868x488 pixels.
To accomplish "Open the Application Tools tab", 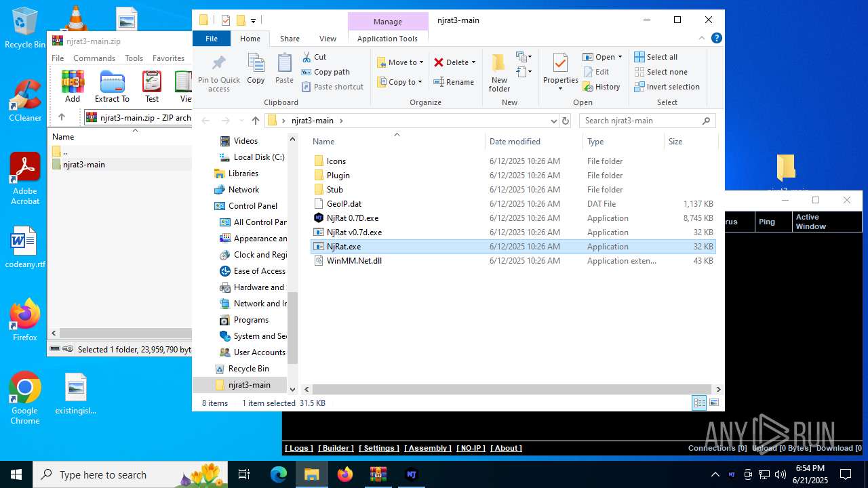I will 387,39.
